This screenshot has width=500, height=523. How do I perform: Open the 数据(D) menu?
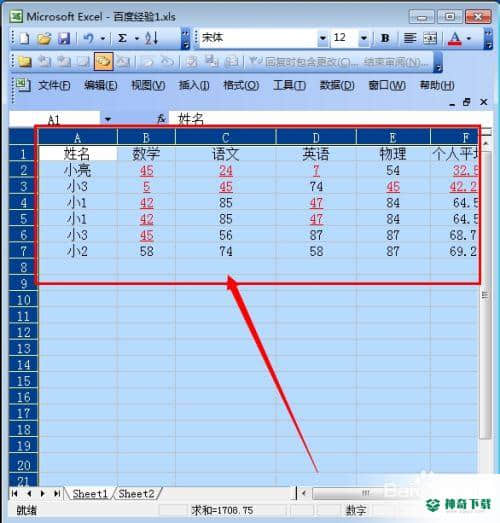(337, 86)
